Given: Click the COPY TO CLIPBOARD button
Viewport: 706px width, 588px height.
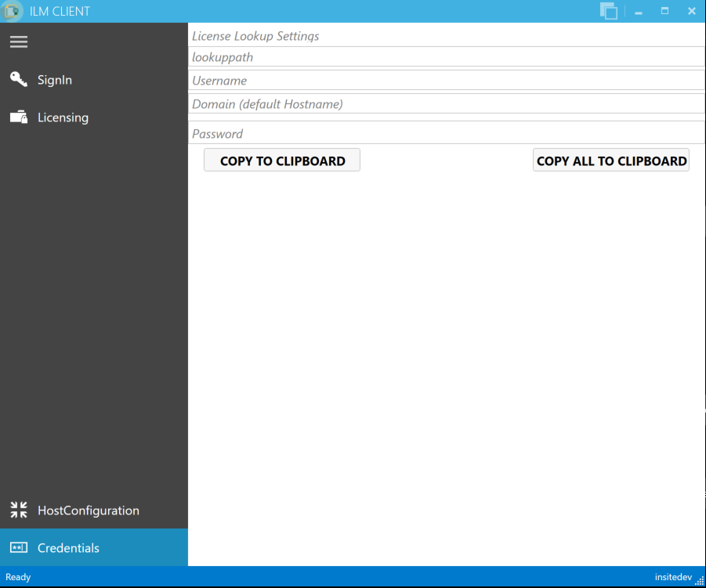Looking at the screenshot, I should click(281, 160).
